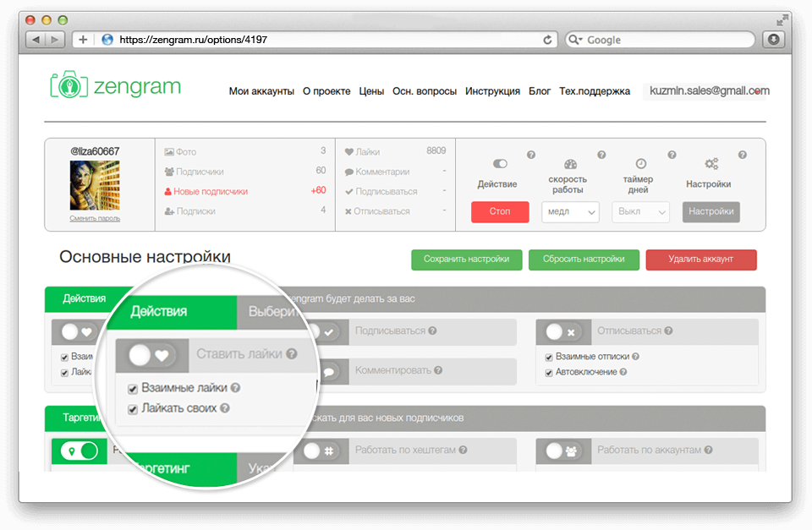Click the Лайки 8809 stat row
Screen dimensions: 812x530
[395, 151]
